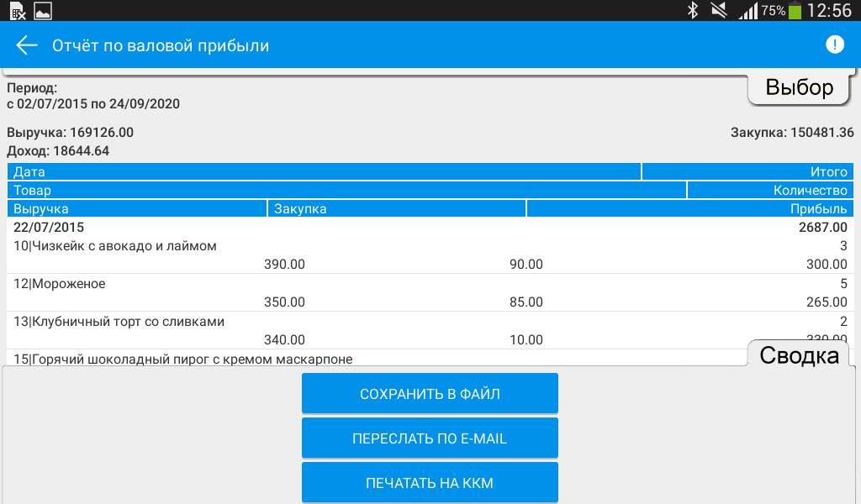
Task: Select the Мороженое item row
Action: 429,293
